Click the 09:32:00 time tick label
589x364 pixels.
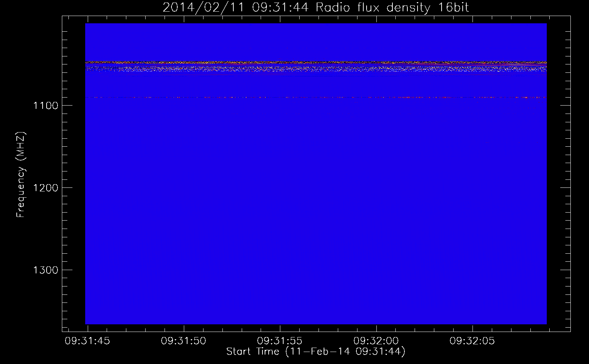click(376, 341)
